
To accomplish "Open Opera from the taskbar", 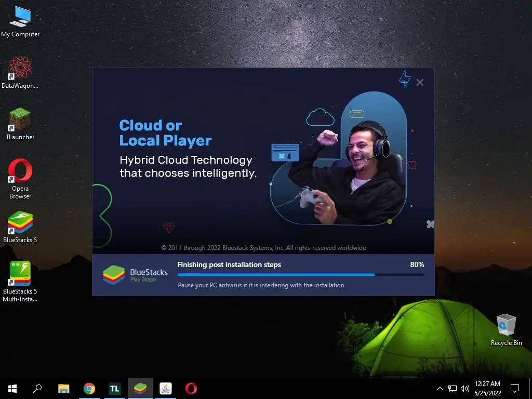I will 191,389.
